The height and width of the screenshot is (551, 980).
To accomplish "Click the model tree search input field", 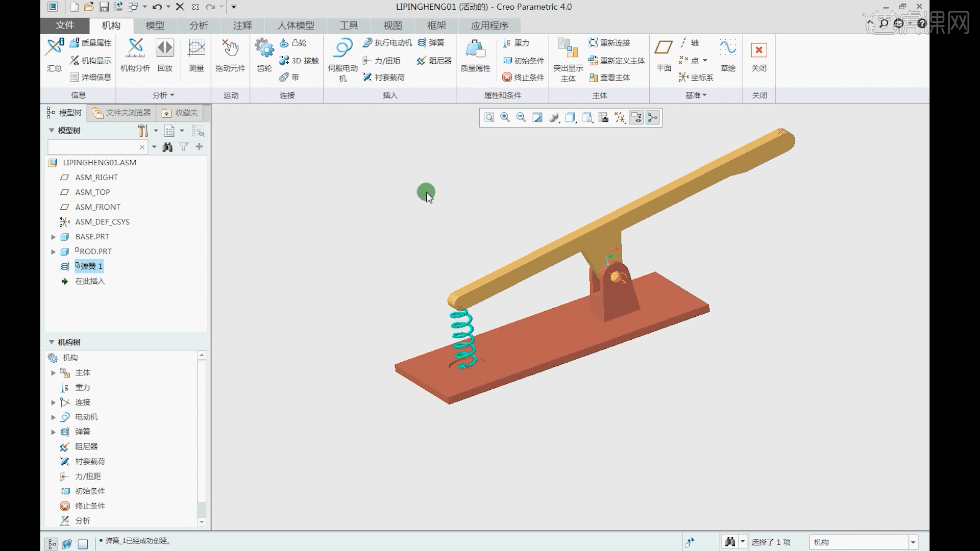I will pos(92,147).
